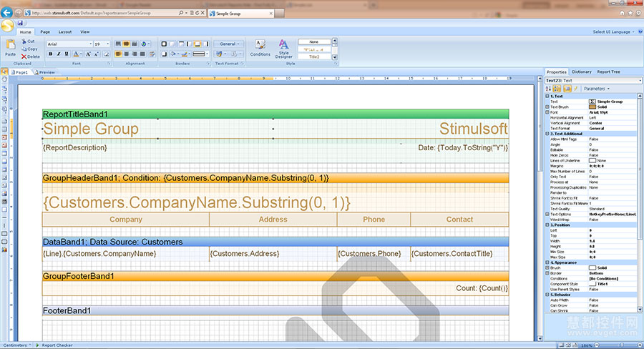644x349 pixels.
Task: Justify the text alignment
Action: [x=142, y=54]
